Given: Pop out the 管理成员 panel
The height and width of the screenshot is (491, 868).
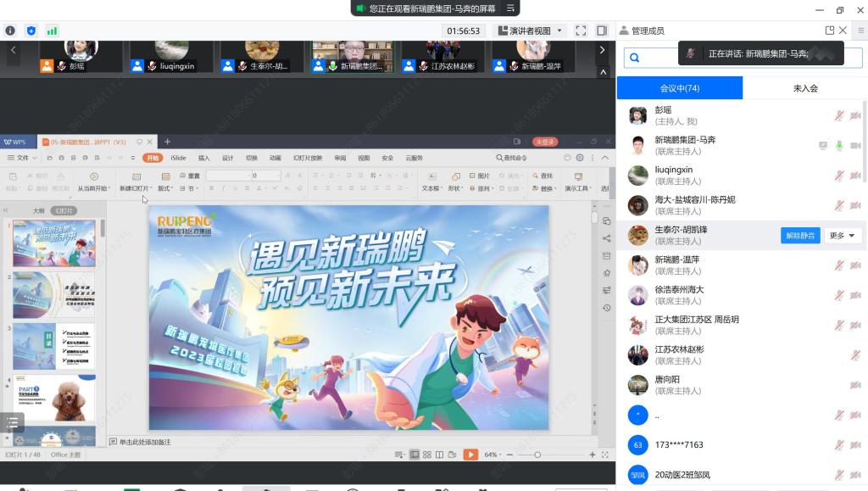Looking at the screenshot, I should [x=830, y=31].
